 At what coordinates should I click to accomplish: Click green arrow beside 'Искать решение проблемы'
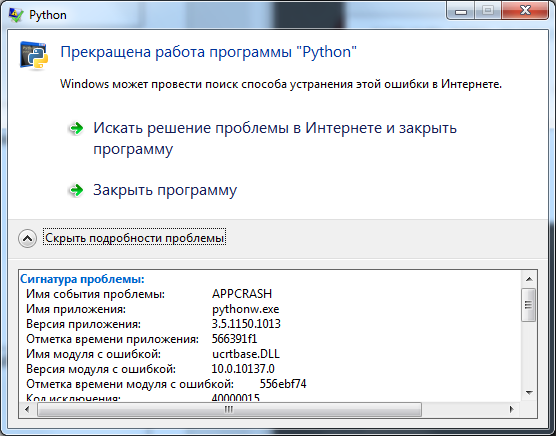click(76, 128)
